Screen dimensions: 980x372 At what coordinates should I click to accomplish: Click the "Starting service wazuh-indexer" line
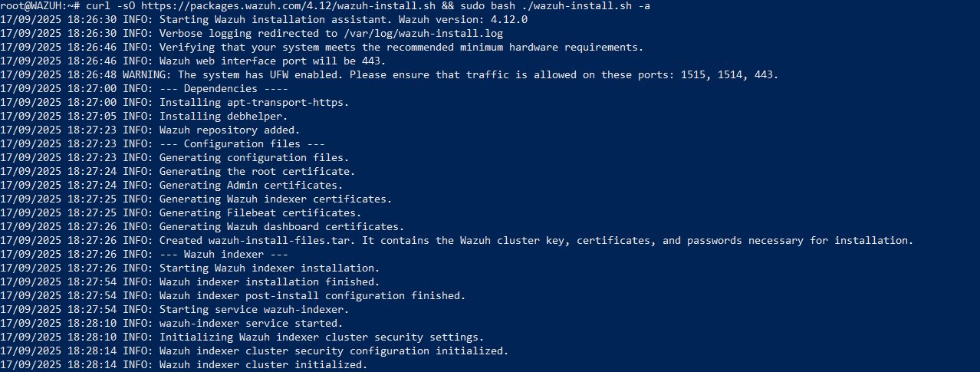click(x=254, y=309)
